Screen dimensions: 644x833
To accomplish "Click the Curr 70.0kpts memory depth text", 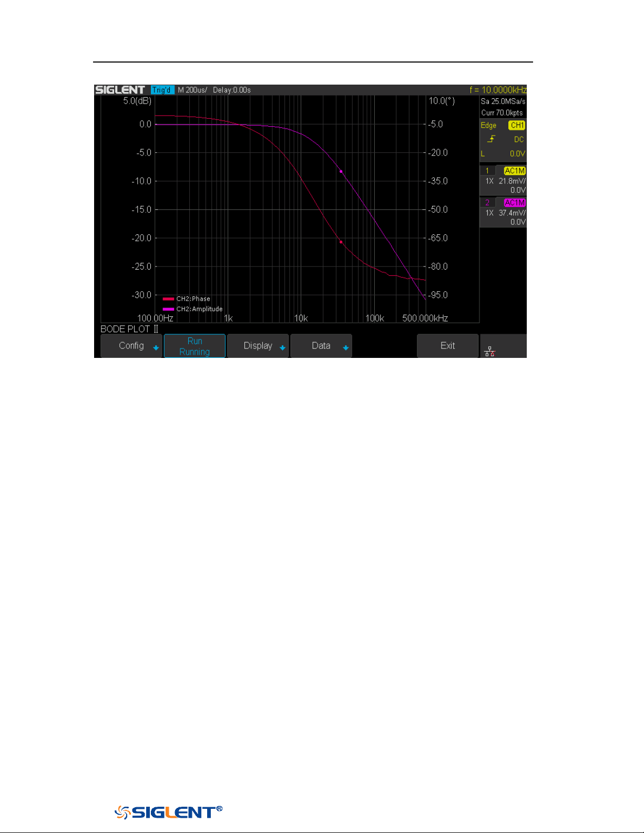I will click(x=502, y=113).
